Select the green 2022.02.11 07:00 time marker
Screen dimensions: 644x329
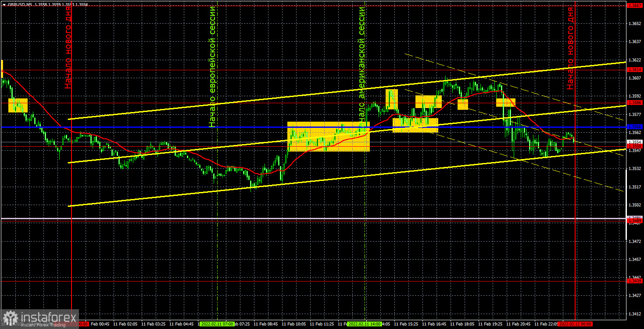click(217, 324)
